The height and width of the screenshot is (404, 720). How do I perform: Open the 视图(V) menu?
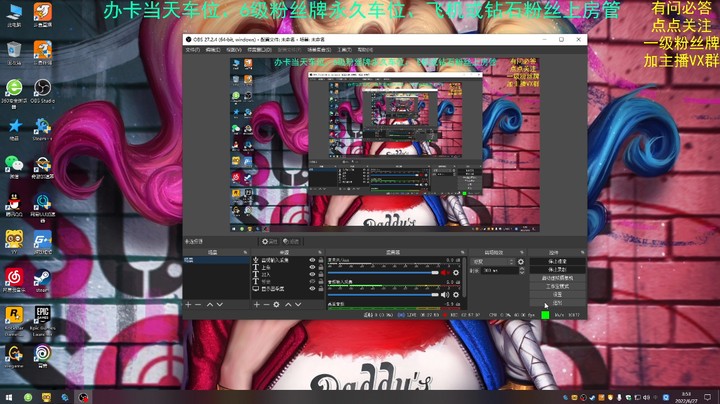(234, 50)
